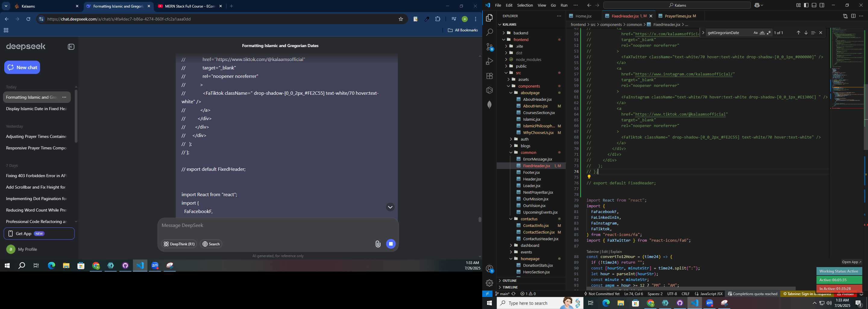Click Customize Layout icon in VS Code title bar

pyautogui.click(x=798, y=5)
